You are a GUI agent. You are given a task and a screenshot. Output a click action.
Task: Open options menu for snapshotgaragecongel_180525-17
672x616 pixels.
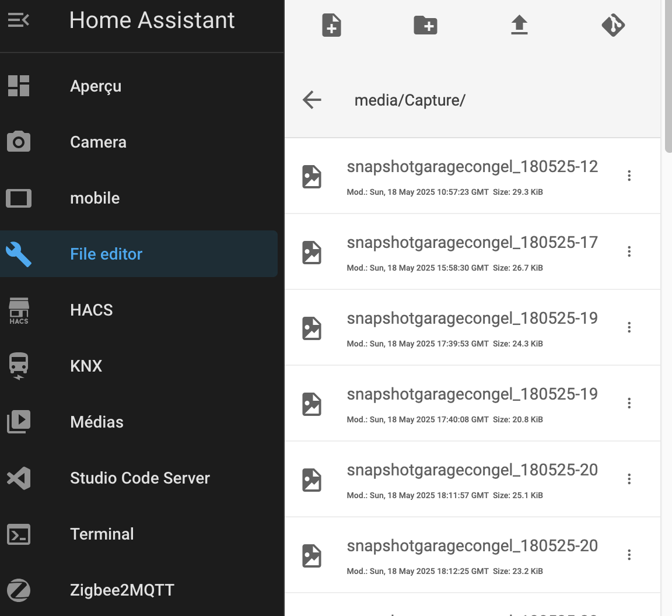pos(629,251)
